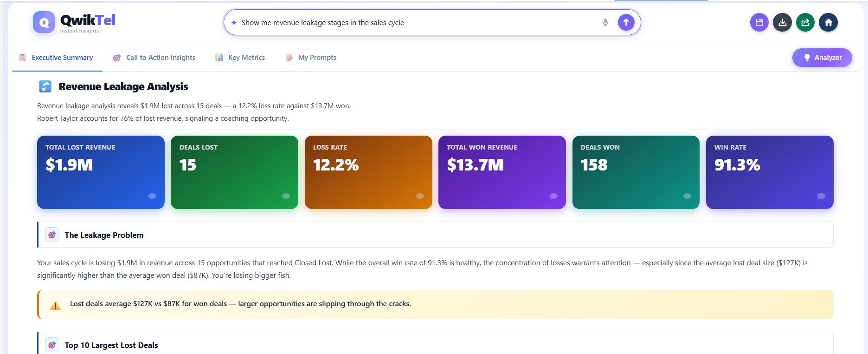The height and width of the screenshot is (354, 868).
Task: Open the comment bubble on Deals Lost card
Action: click(286, 196)
